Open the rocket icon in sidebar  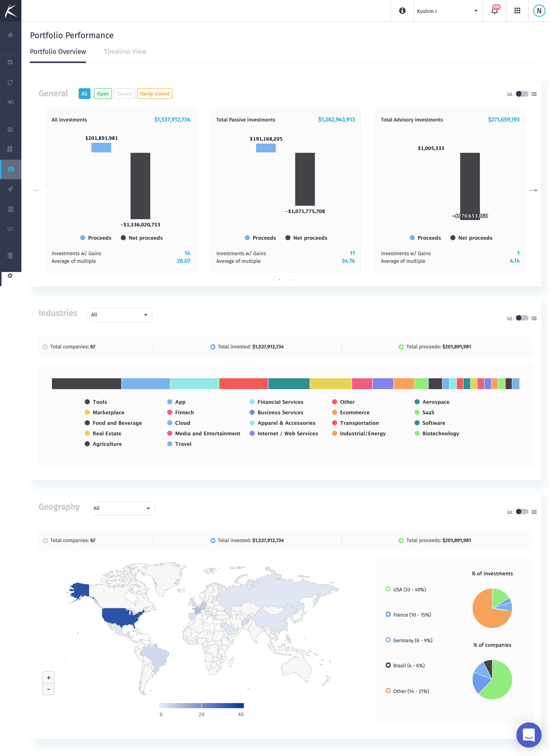[x=10, y=189]
